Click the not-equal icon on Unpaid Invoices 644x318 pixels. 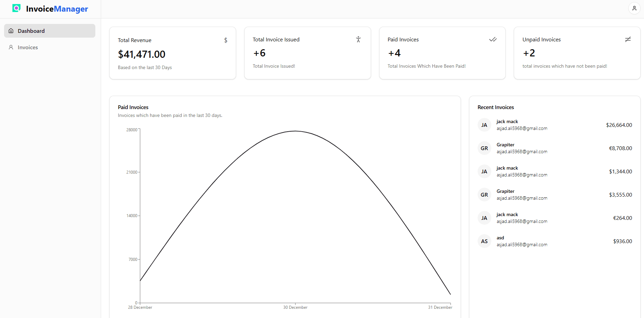tap(628, 39)
